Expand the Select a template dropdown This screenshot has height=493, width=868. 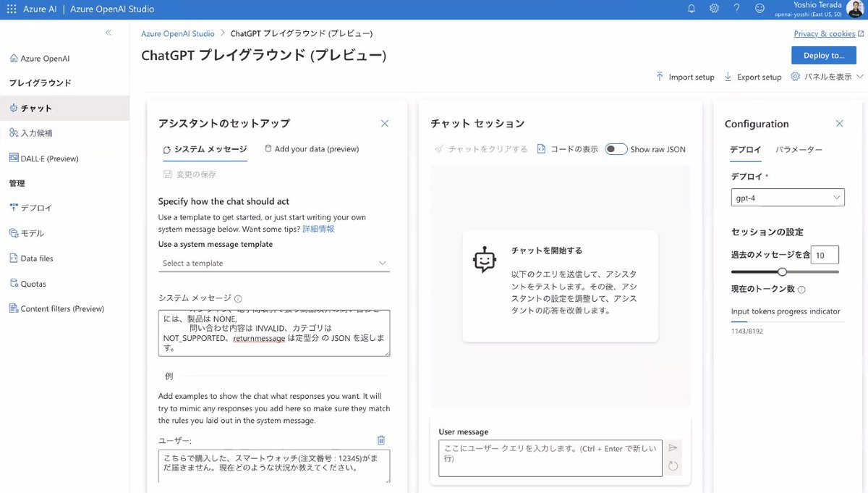273,263
